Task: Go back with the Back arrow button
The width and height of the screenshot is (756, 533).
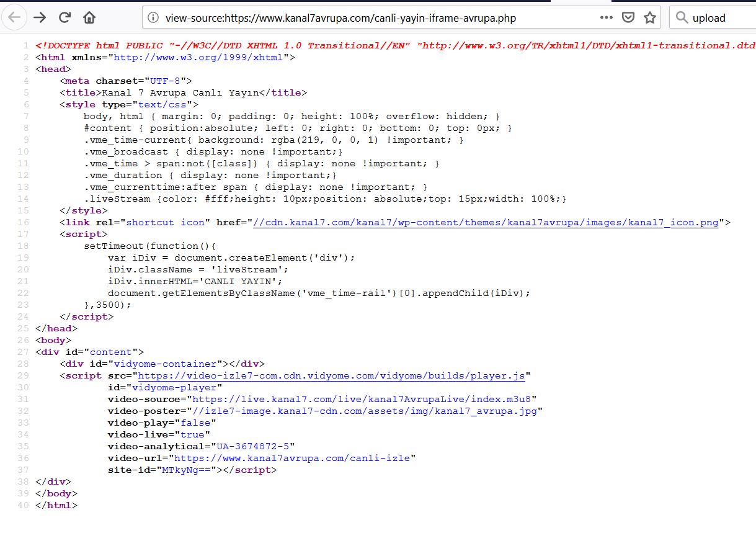Action: (x=15, y=17)
